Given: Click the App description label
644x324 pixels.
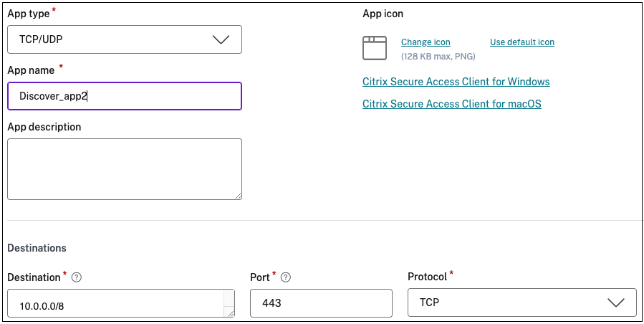Looking at the screenshot, I should (x=44, y=127).
